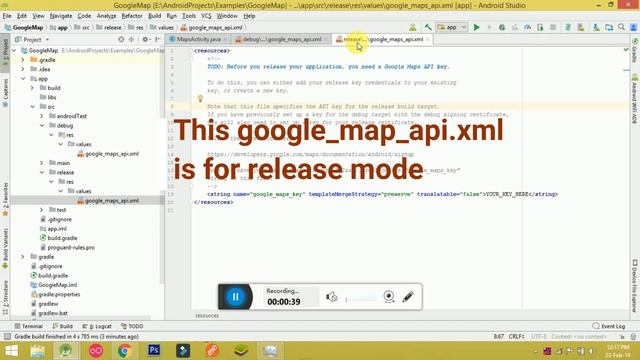640x360 pixels.
Task: Open the Tools menu
Action: click(x=189, y=16)
